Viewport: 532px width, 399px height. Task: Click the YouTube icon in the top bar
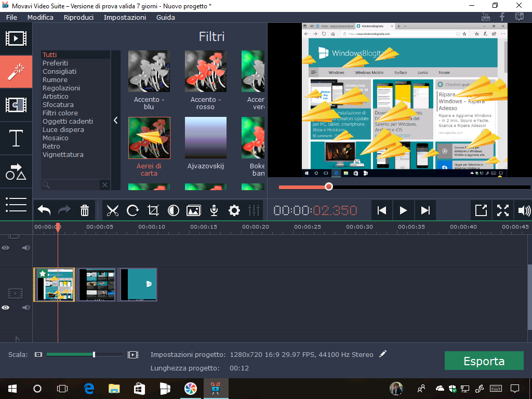click(486, 17)
